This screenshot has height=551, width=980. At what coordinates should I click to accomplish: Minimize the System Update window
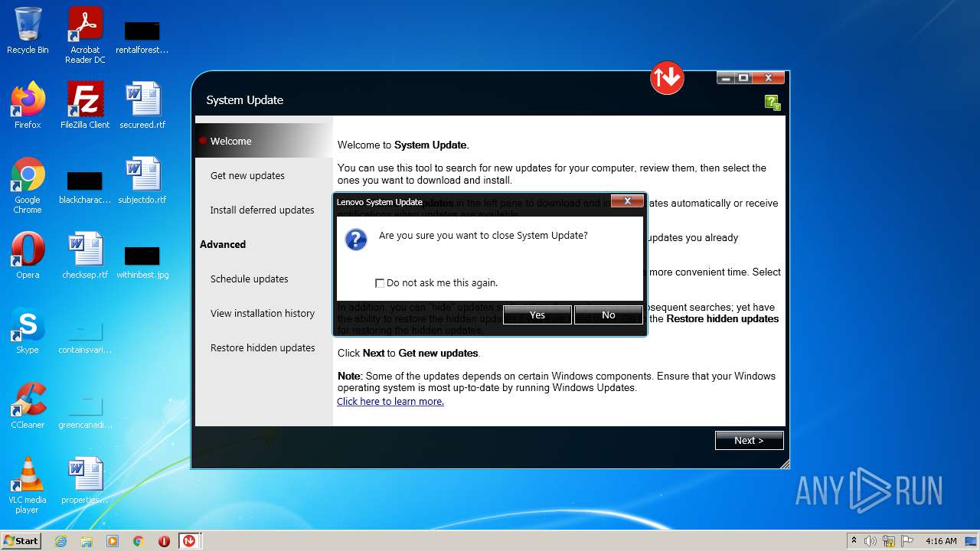(x=725, y=78)
